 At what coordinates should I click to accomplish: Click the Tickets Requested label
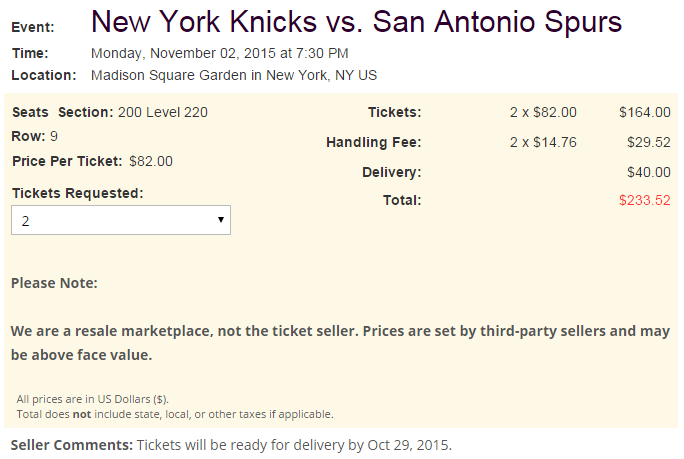[x=77, y=192]
